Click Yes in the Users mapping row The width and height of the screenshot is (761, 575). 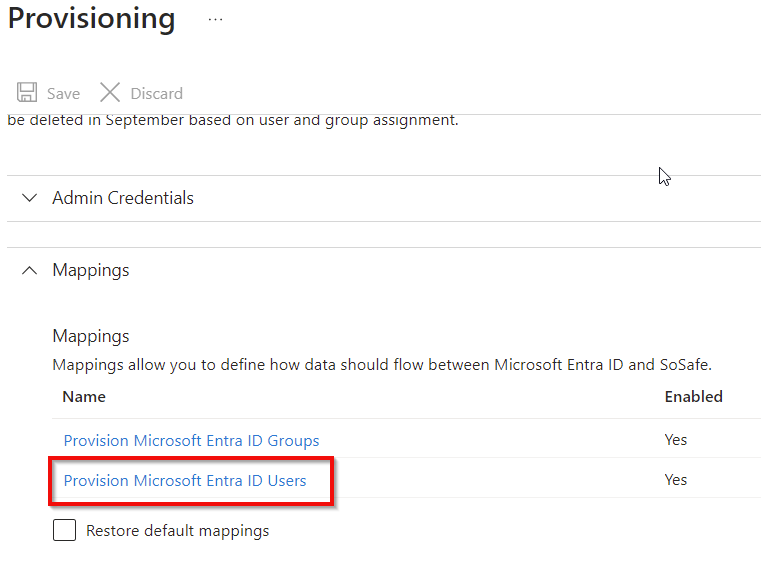click(x=676, y=480)
